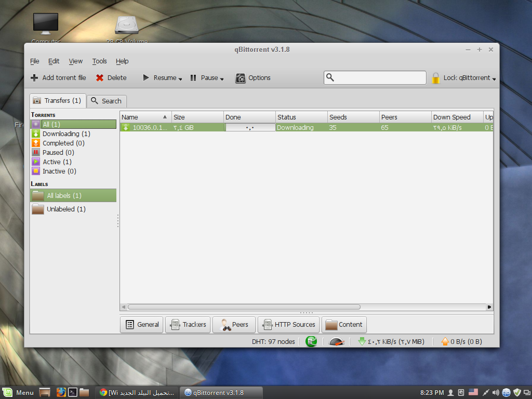The image size is (532, 399).
Task: Sort by Done column header
Action: click(249, 117)
